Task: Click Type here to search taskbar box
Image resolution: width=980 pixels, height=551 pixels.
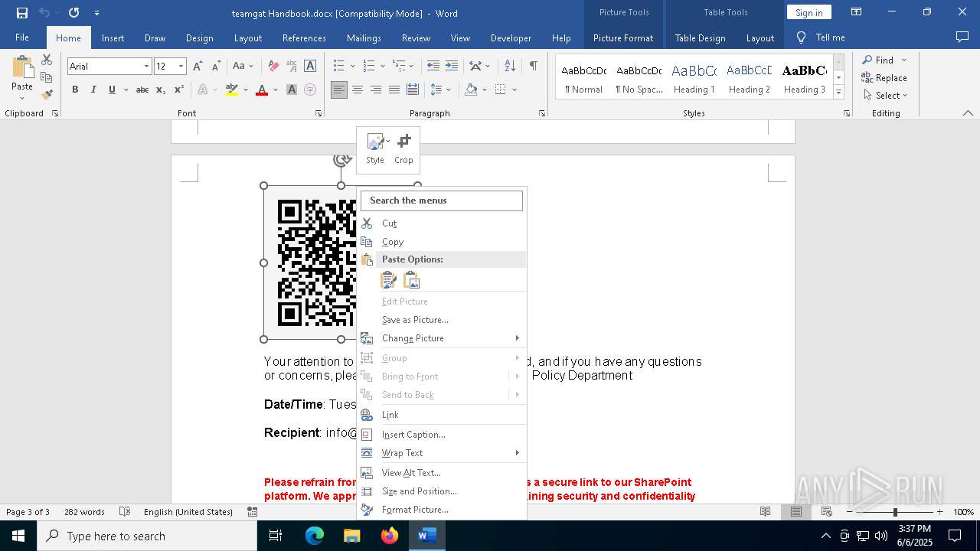Action: [147, 536]
